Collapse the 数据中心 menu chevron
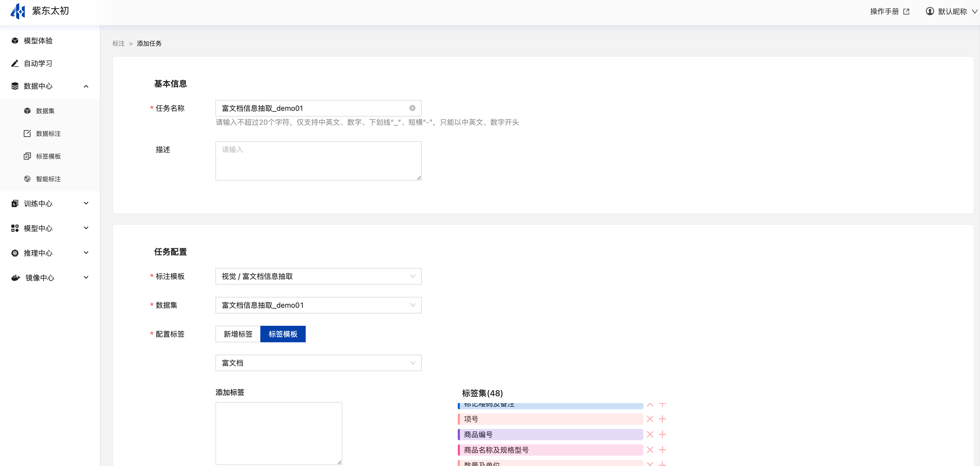 click(86, 86)
